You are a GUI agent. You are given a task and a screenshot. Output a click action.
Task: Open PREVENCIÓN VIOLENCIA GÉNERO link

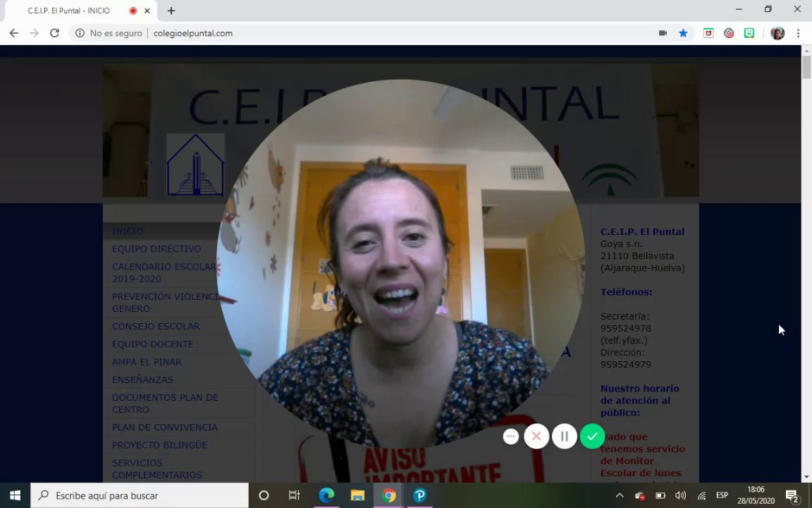165,302
